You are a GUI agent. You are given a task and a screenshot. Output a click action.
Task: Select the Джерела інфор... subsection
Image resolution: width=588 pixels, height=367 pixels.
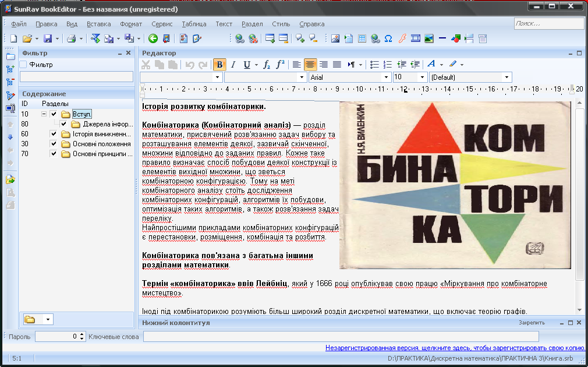[108, 124]
